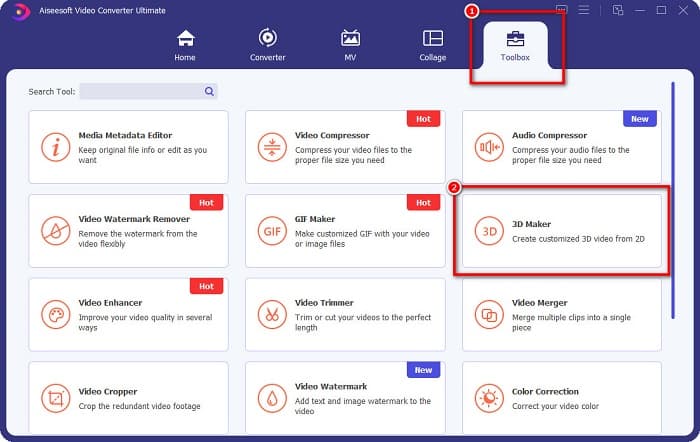Click the Video Merger icon
Viewport: 700px width, 442px height.
pyautogui.click(x=489, y=315)
